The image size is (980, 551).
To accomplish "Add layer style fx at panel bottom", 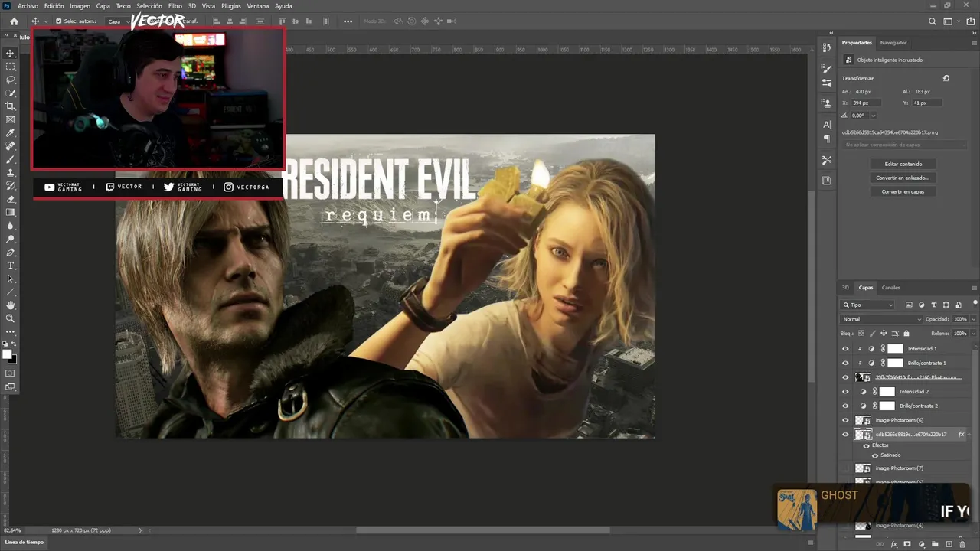I will [893, 545].
